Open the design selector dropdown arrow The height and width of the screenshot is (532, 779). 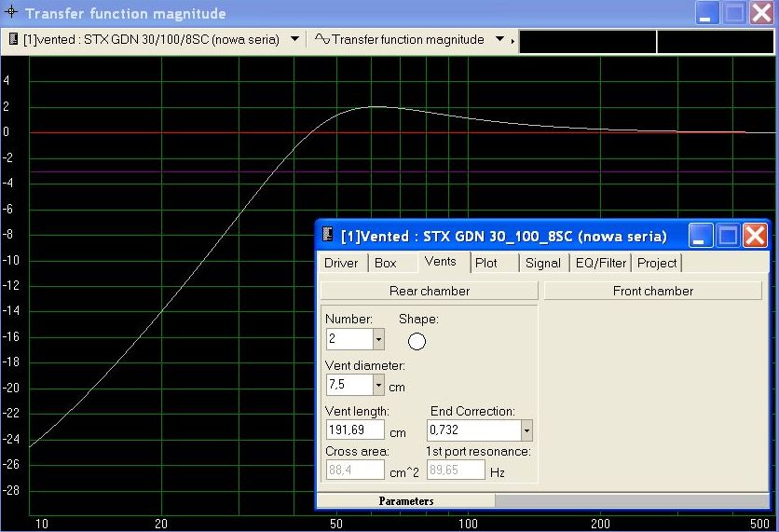coord(294,40)
